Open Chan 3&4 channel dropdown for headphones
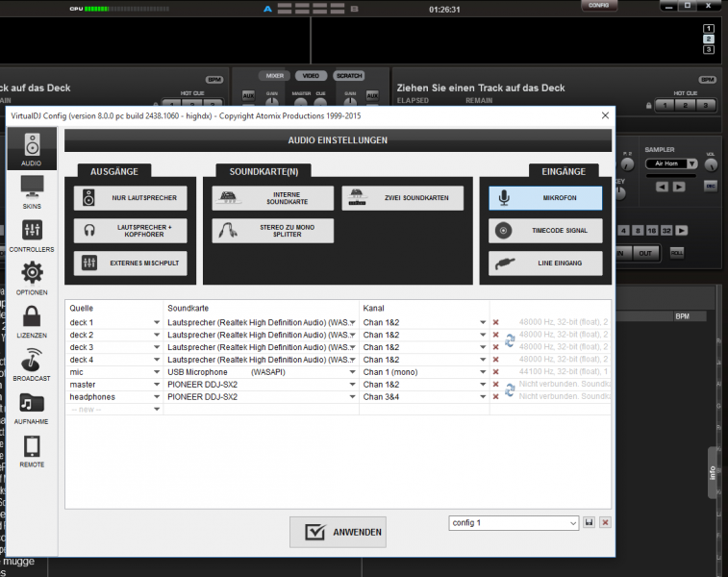This screenshot has height=577, width=728. tap(483, 397)
